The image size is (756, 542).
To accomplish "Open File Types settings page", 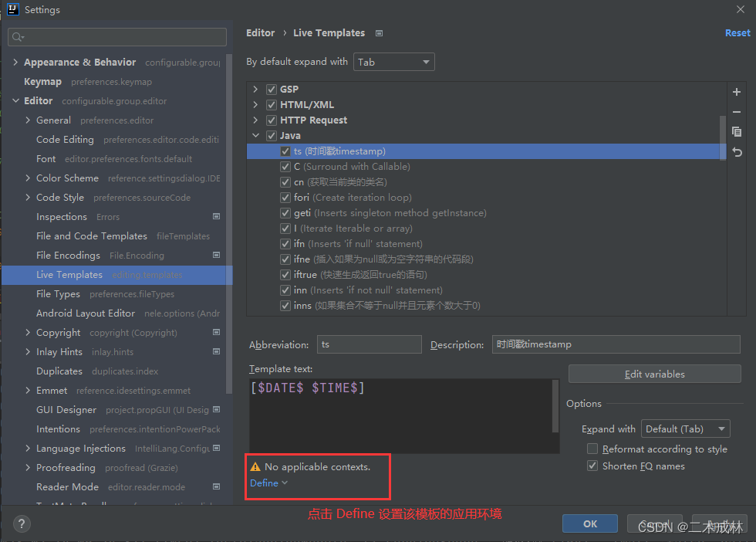I will 59,294.
